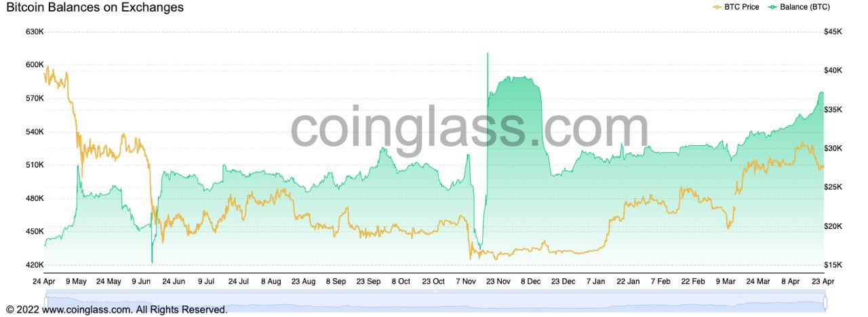Click the orange BTC Price legend marker
The height and width of the screenshot is (317, 868).
click(x=717, y=7)
